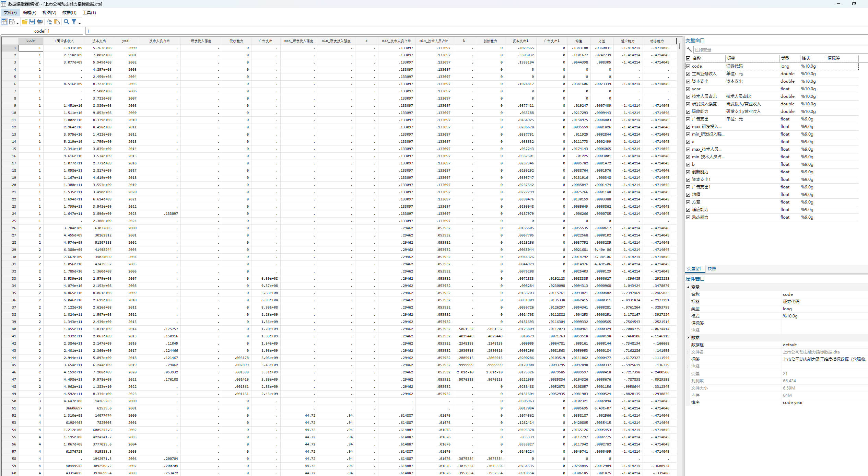Open dropdown arrow next to browse mode icon
This screenshot has height=476, width=868.
coord(17,23)
